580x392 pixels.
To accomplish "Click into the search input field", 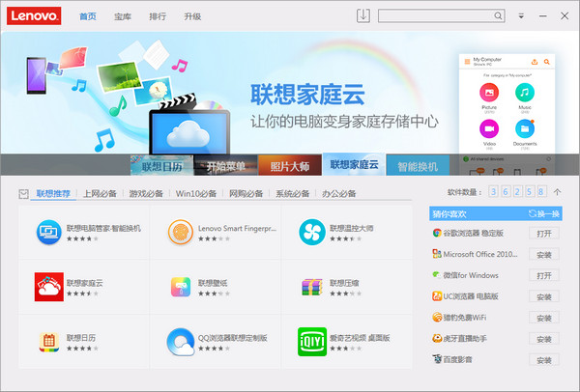I will click(x=434, y=15).
